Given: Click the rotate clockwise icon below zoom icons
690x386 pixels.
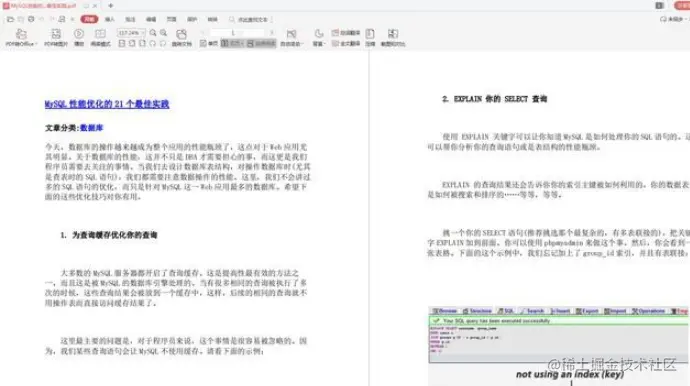Looking at the screenshot, I should tap(163, 44).
